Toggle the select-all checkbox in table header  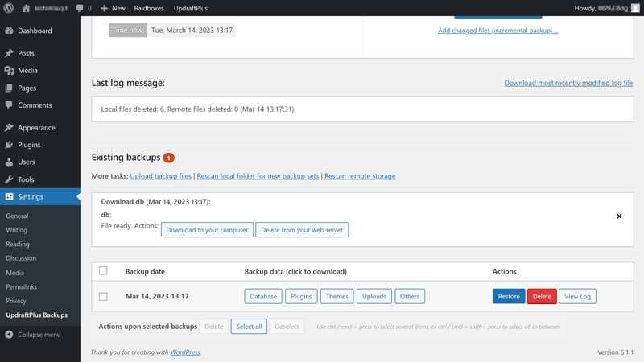(x=103, y=271)
